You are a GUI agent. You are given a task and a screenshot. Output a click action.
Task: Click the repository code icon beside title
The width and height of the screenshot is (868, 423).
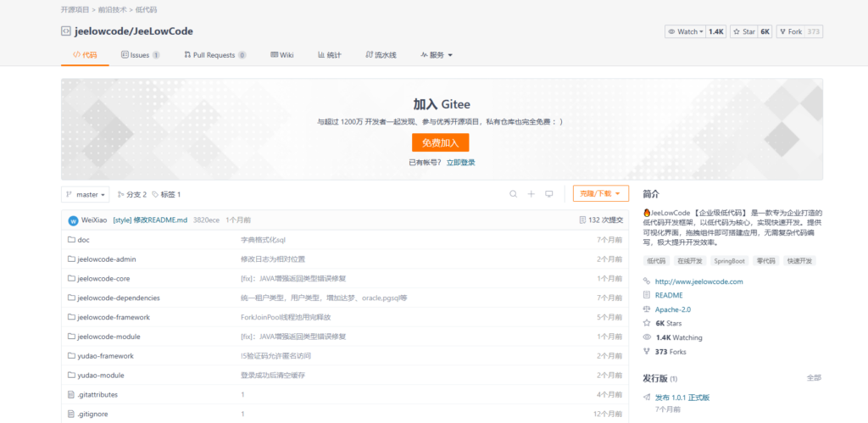coord(66,31)
